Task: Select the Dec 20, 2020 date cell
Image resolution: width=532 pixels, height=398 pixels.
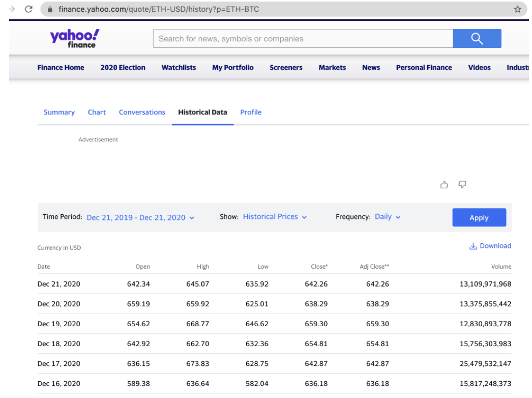Action: [x=58, y=304]
